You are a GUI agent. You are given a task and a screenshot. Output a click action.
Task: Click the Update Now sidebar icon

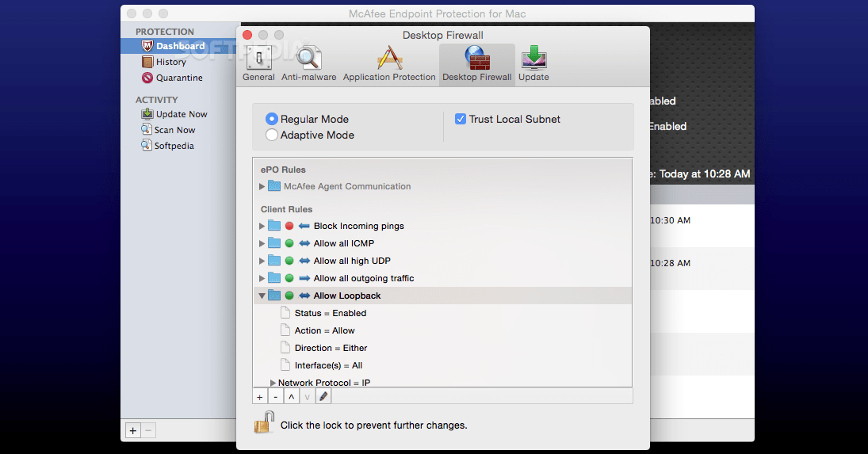[x=147, y=114]
